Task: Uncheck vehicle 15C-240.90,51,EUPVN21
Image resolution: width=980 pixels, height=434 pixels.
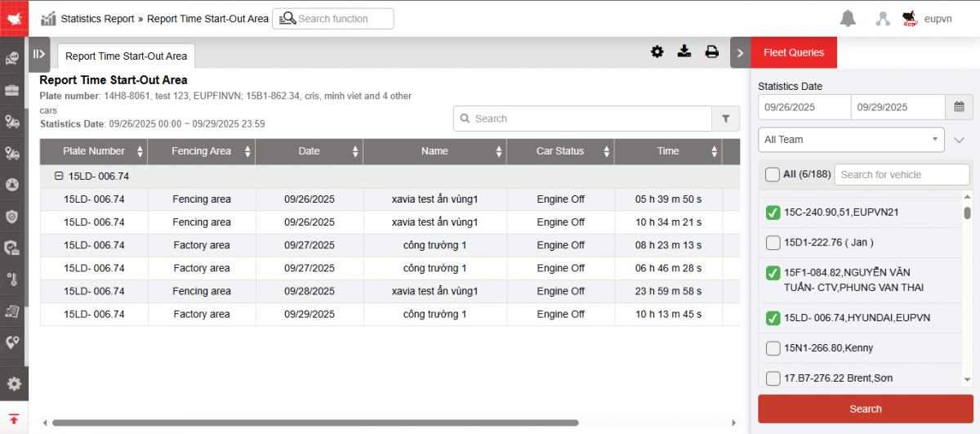Action: pyautogui.click(x=773, y=213)
